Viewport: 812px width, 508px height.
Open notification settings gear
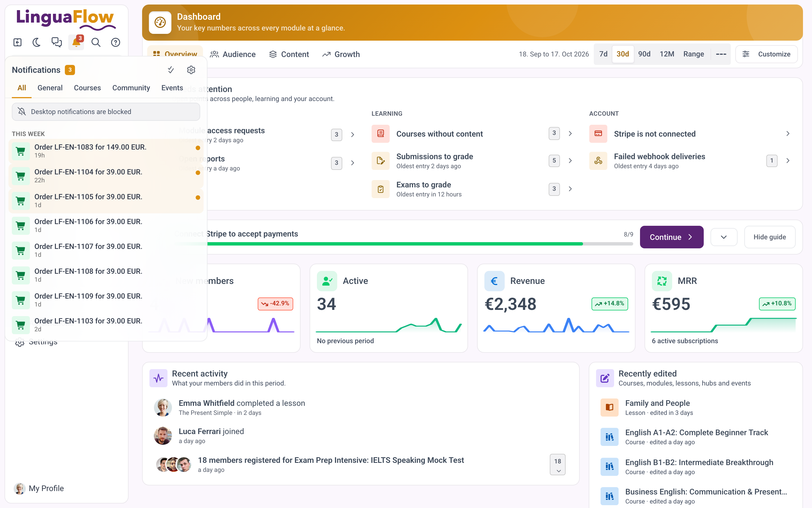[191, 70]
